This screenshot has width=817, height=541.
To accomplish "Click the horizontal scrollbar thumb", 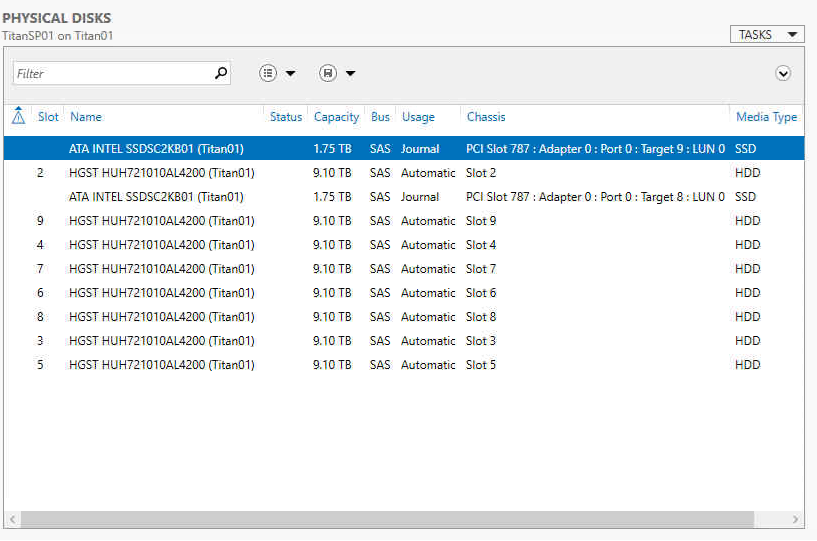I will [x=387, y=519].
